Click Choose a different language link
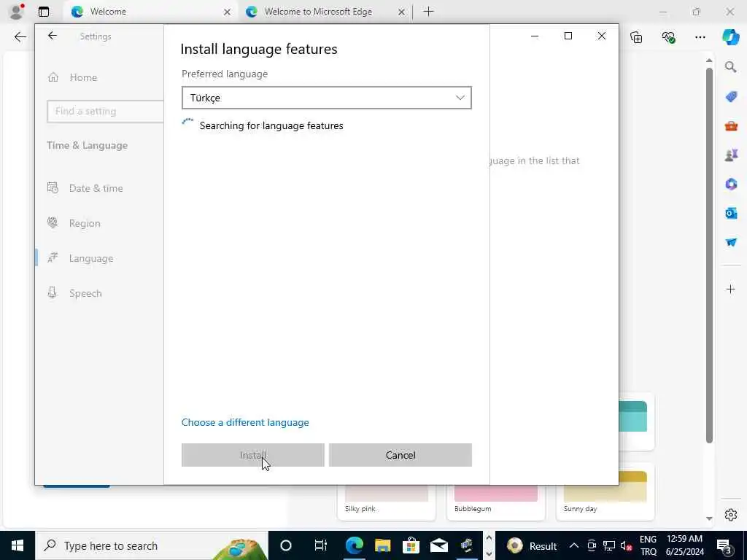747x560 pixels. 245,422
